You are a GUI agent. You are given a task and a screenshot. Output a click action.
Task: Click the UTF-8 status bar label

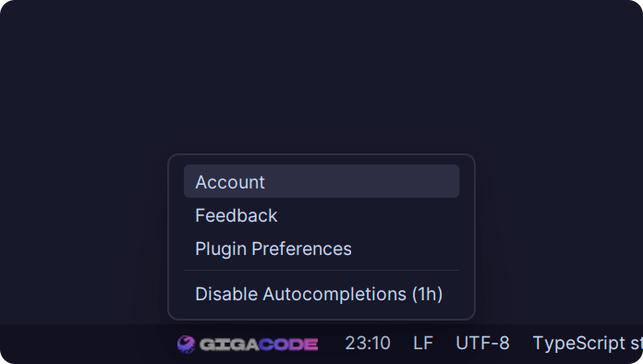(482, 343)
